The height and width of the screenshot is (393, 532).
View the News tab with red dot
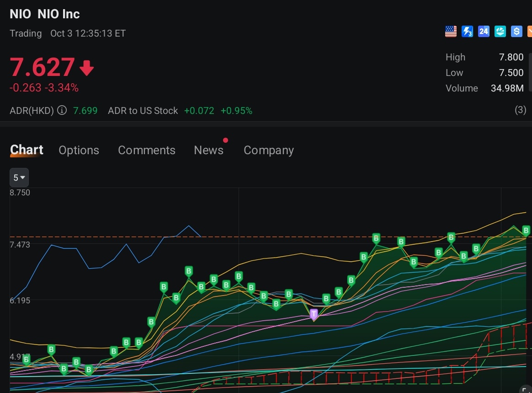[x=209, y=150]
